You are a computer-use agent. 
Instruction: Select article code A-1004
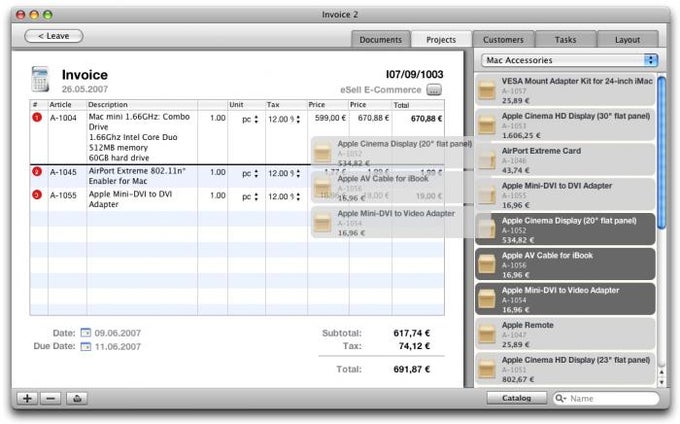(x=63, y=118)
